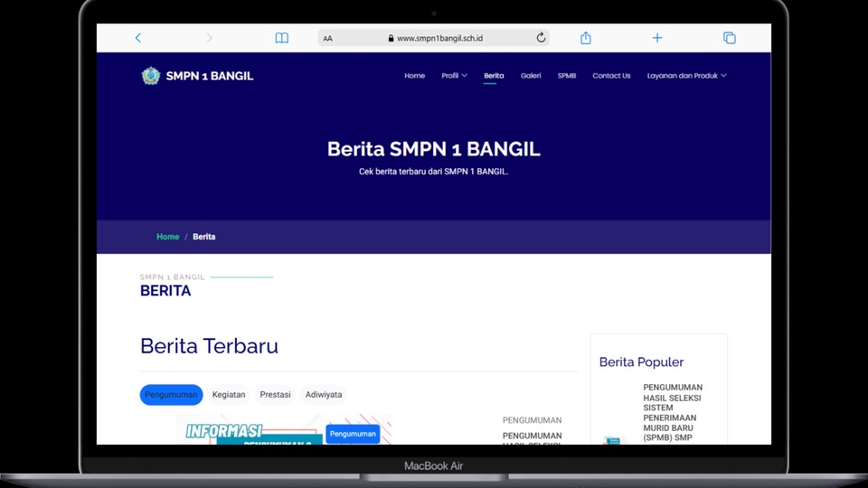Click the Cek berita terbaru subtitle text
The image size is (868, 488).
click(433, 172)
